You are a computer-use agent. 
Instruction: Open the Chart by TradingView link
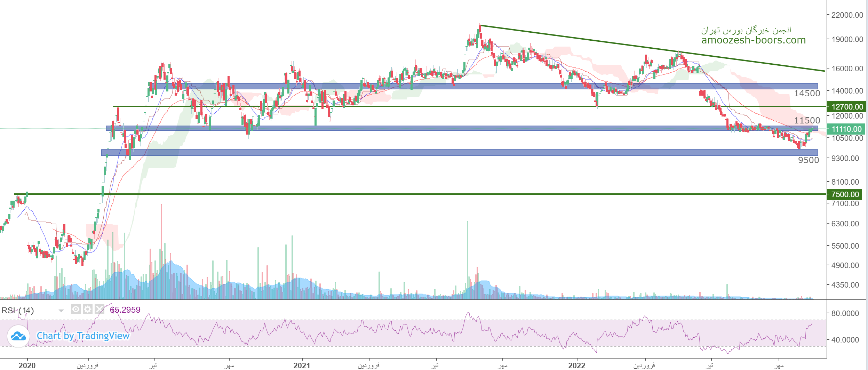click(x=83, y=336)
